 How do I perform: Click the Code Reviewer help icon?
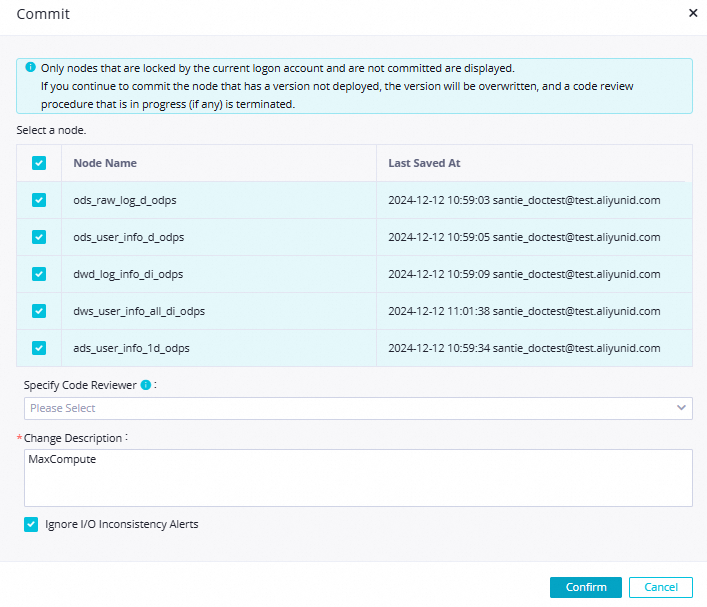pyautogui.click(x=146, y=385)
